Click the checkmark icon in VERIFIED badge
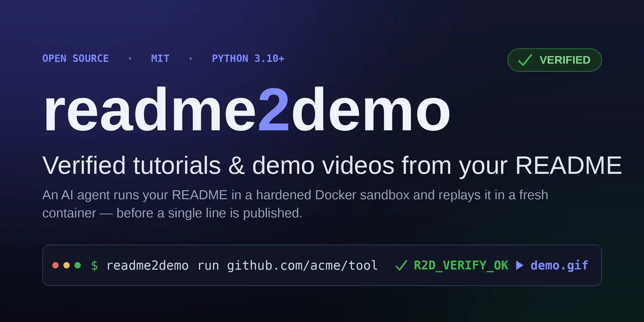 coord(525,60)
